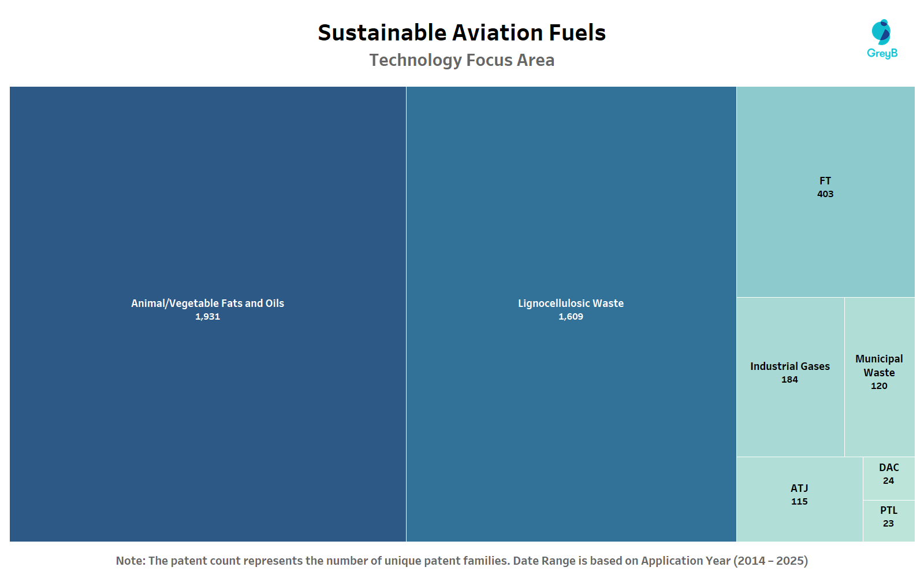Click the 403 value under FT
The height and width of the screenshot is (578, 924).
click(x=825, y=194)
